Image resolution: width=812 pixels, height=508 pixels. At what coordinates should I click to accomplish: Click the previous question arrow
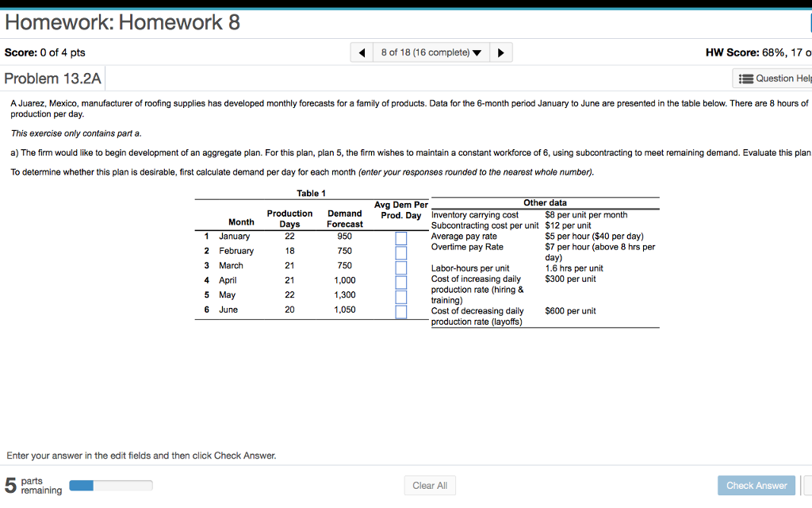click(x=362, y=52)
